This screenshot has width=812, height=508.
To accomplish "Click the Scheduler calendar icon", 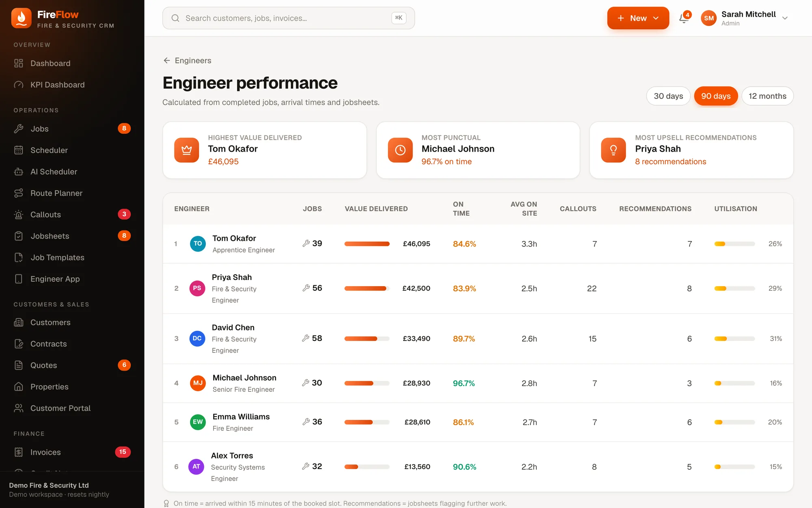I will coord(19,150).
